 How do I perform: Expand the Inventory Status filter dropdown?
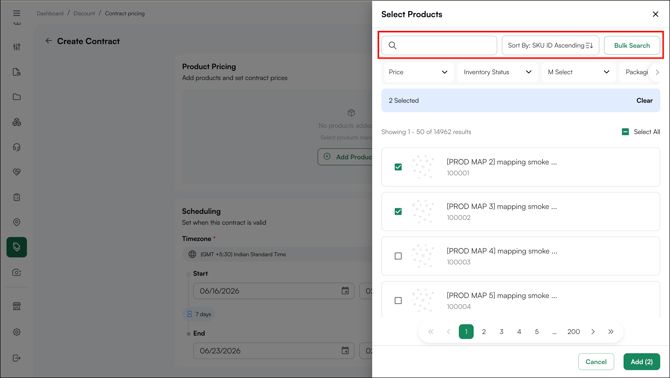497,72
